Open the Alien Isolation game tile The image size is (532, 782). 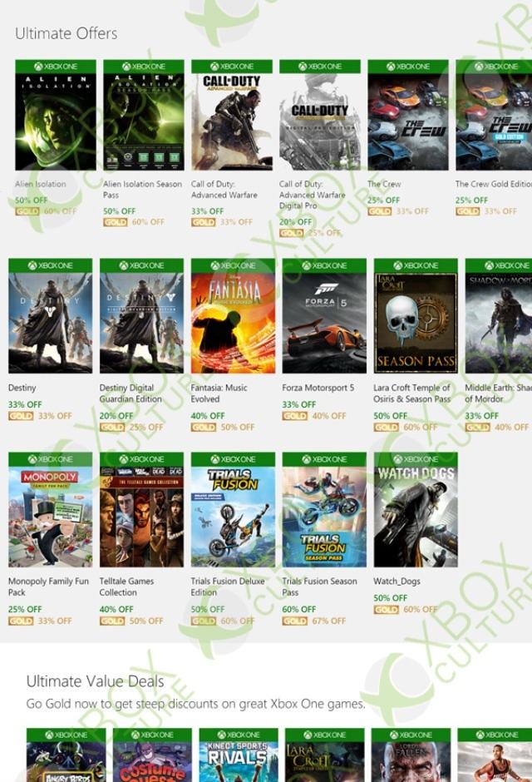pos(56,115)
